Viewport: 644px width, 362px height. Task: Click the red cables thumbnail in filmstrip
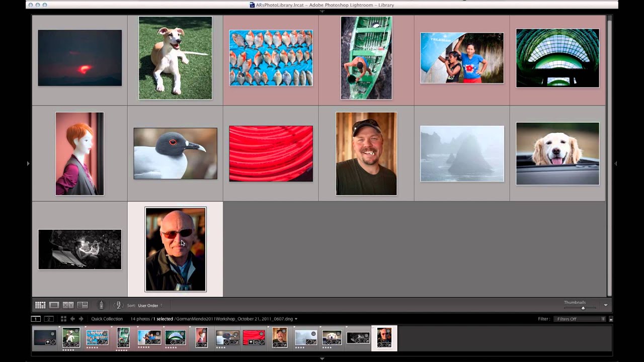click(254, 337)
